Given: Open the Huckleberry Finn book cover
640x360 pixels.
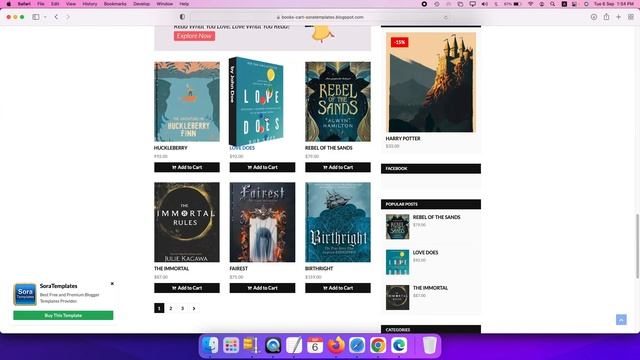Looking at the screenshot, I should click(x=187, y=102).
